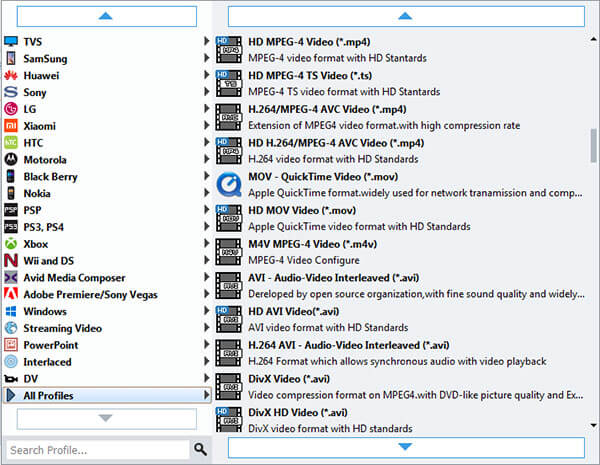Click the Avid Media Composer icon

[x=11, y=278]
